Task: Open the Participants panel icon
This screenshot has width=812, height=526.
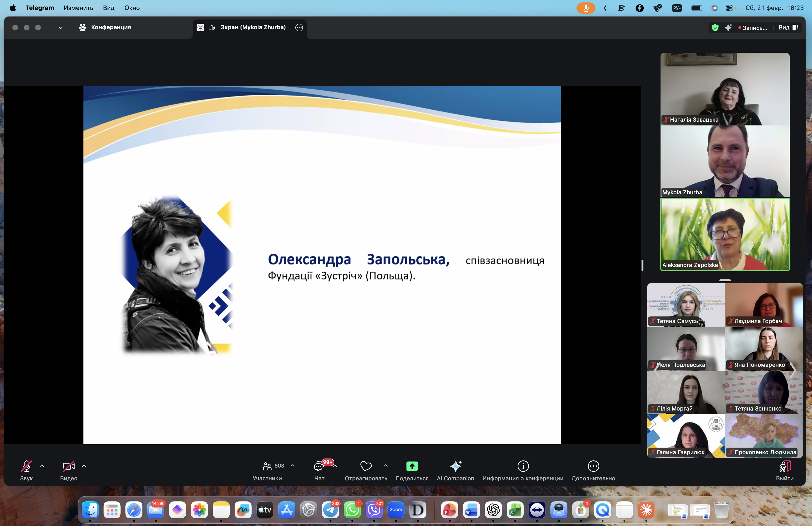Action: 267,466
